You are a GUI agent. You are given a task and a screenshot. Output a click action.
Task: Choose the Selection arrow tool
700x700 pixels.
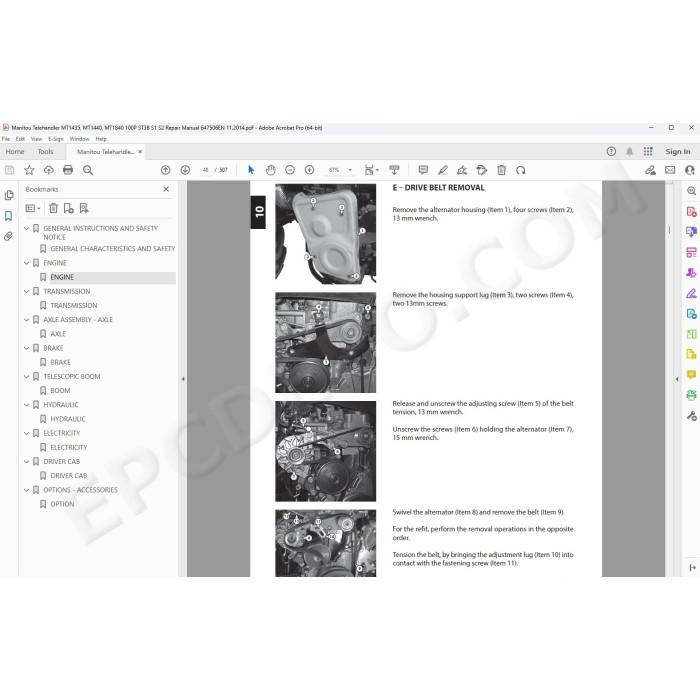pyautogui.click(x=251, y=170)
